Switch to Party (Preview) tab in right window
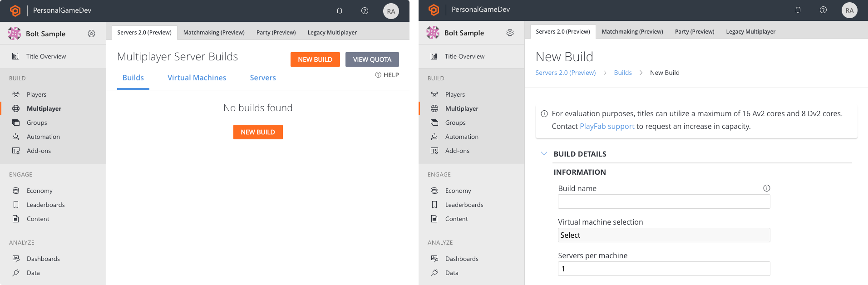Viewport: 868px width, 285px height. 695,32
